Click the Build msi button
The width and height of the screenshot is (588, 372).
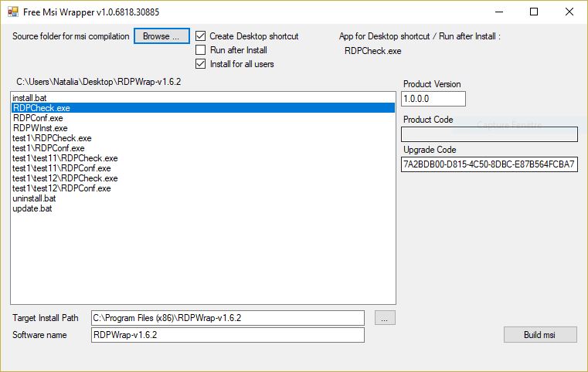tap(539, 335)
